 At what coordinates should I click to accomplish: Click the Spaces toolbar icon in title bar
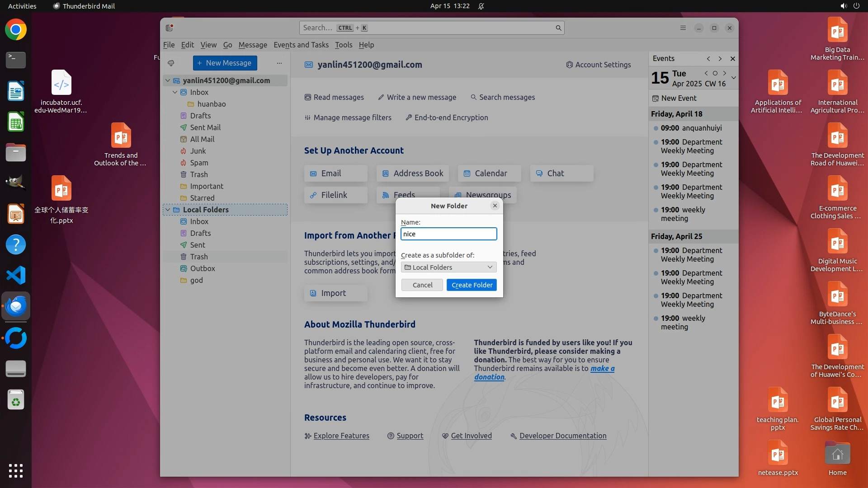pyautogui.click(x=170, y=28)
